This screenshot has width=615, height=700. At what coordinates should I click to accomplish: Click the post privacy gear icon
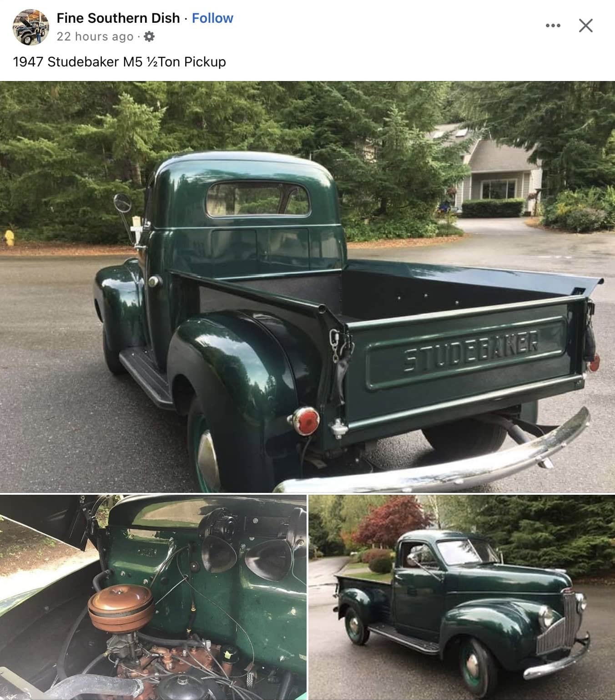click(149, 36)
